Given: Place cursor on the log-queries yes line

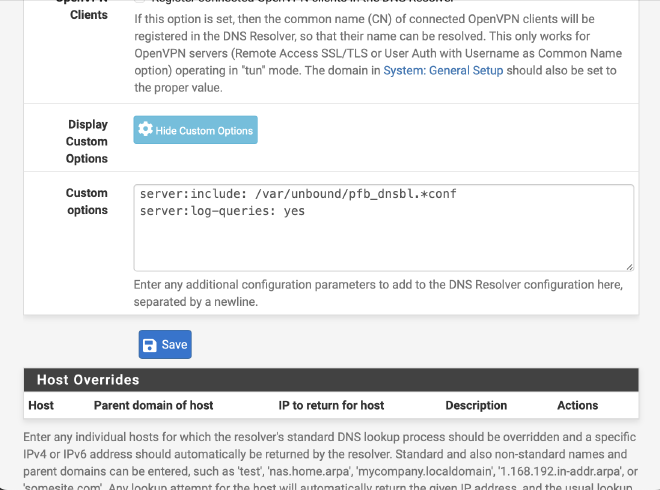Looking at the screenshot, I should point(222,211).
